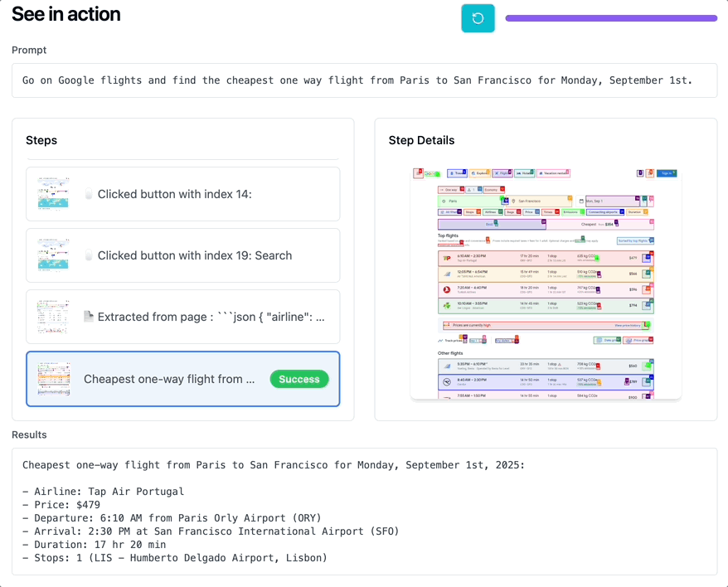Image resolution: width=728 pixels, height=587 pixels.
Task: Click 'Prices are currently high' banner
Action: 546,326
